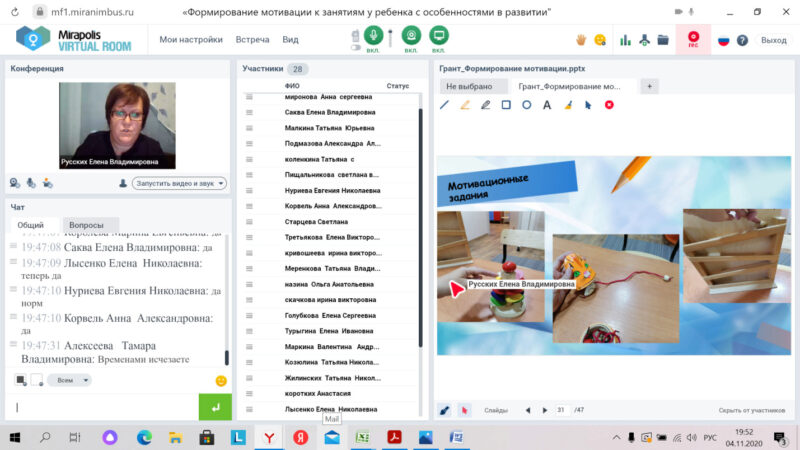
Task: Open the dark files folder icon
Action: point(663,40)
